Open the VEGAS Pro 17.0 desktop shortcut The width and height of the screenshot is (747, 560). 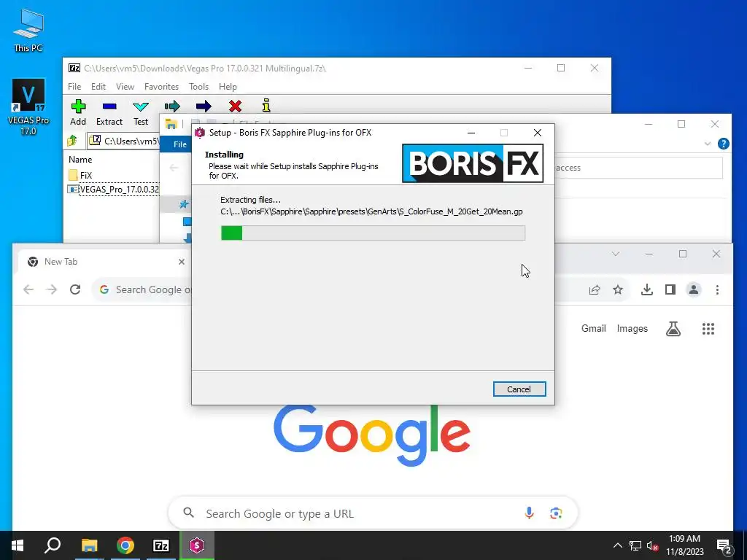(x=28, y=106)
